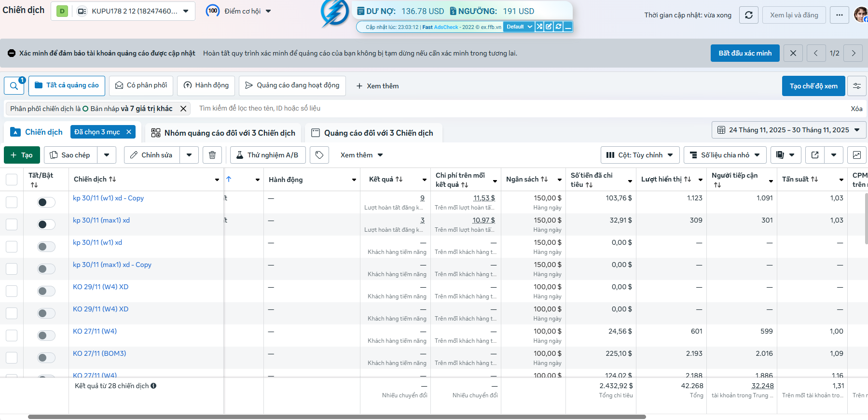Click the green 'Tạo' create button
The image size is (868, 420).
click(22, 155)
